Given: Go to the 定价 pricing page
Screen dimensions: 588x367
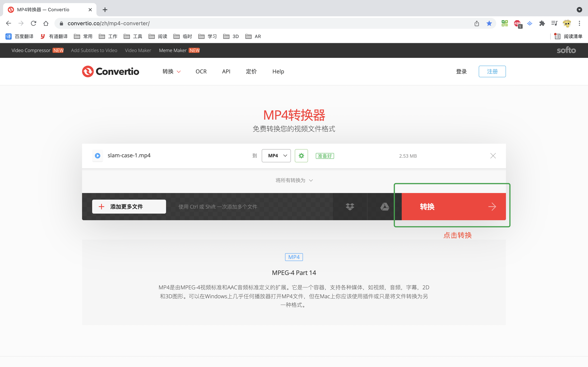Looking at the screenshot, I should 251,71.
